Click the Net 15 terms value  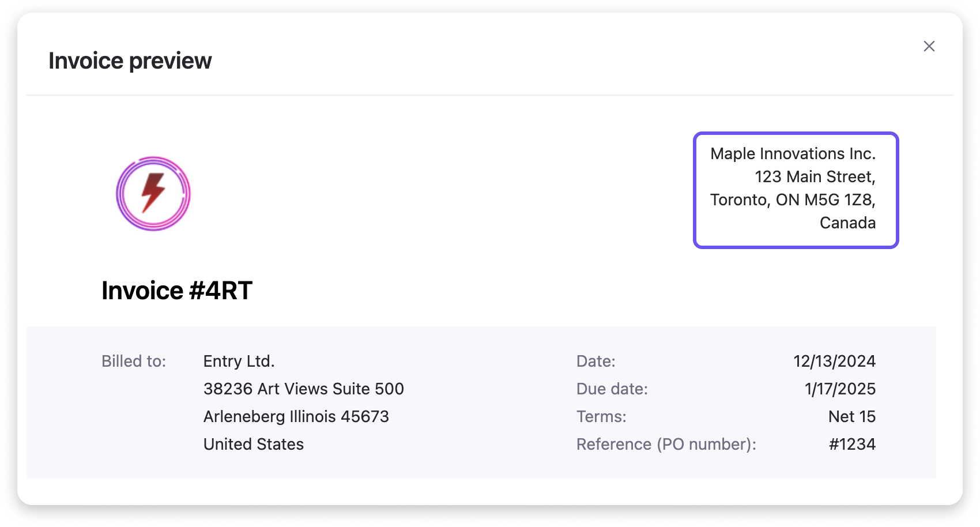pyautogui.click(x=851, y=416)
